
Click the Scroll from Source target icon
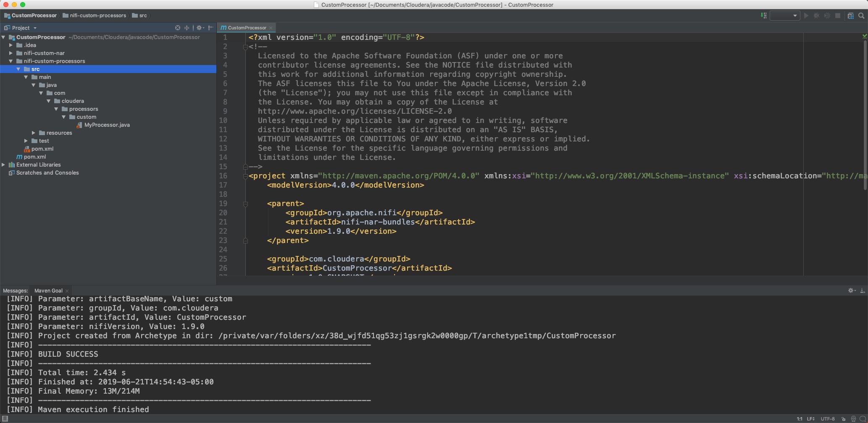coord(178,28)
